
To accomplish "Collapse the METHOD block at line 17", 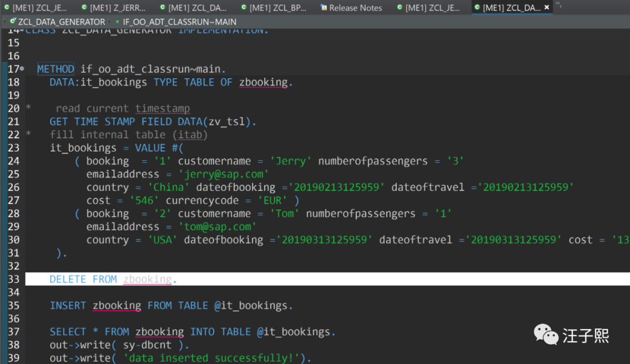I will coord(22,69).
